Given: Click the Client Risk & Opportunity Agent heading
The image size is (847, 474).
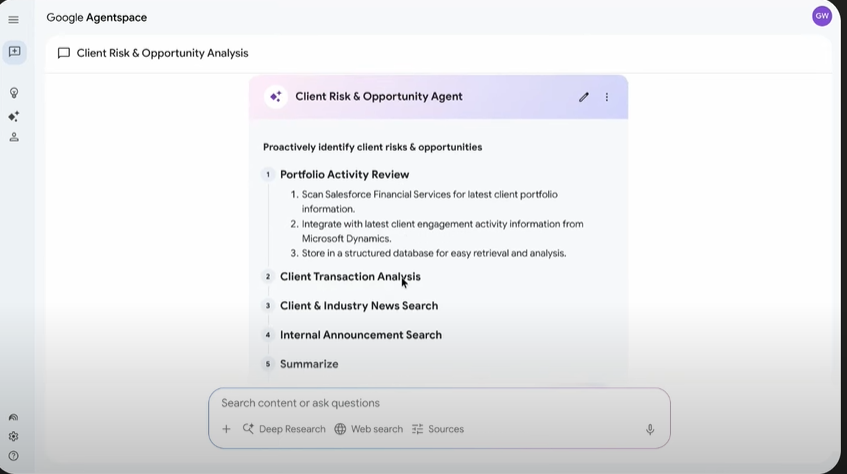Looking at the screenshot, I should pyautogui.click(x=379, y=97).
